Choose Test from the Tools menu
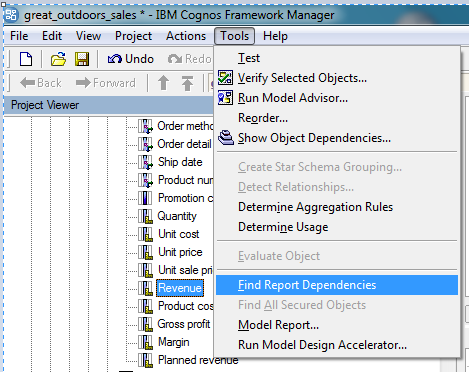 point(337,58)
